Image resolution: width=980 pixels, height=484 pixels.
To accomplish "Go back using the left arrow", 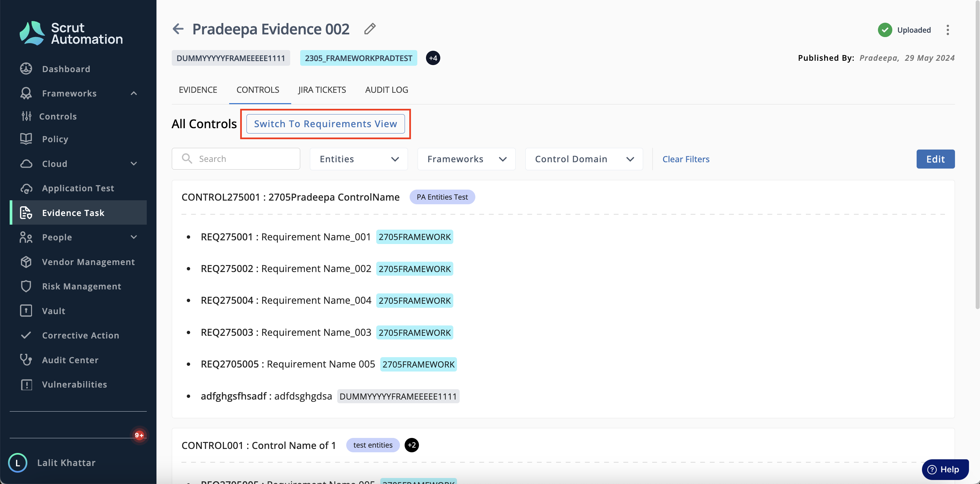I will click(x=178, y=29).
